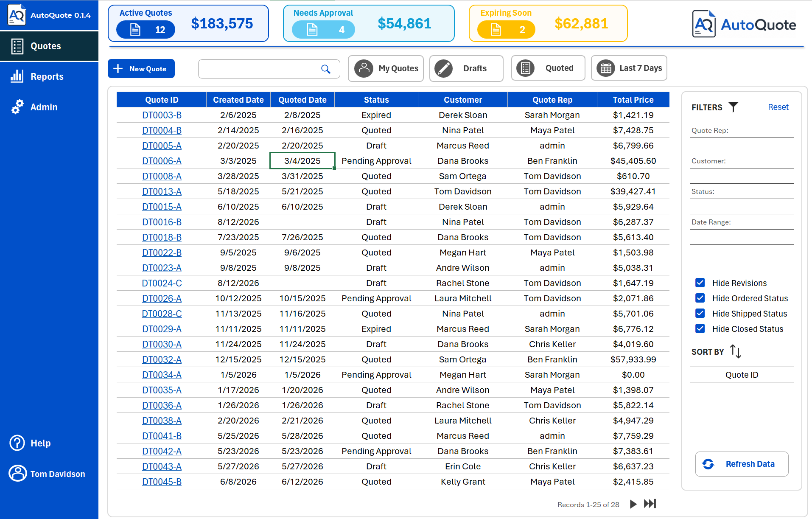This screenshot has width=812, height=519.
Task: Open quote DT0032-A link
Action: pyautogui.click(x=162, y=359)
